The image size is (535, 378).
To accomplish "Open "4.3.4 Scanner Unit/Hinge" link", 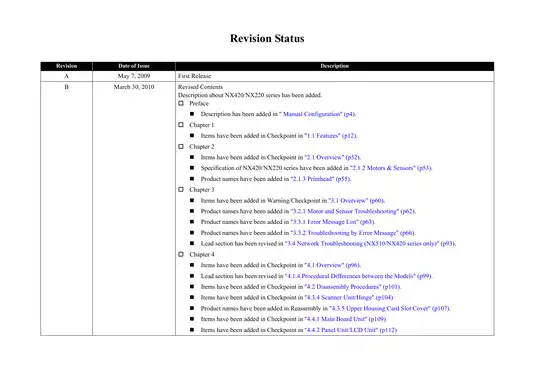I will pos(349,297).
